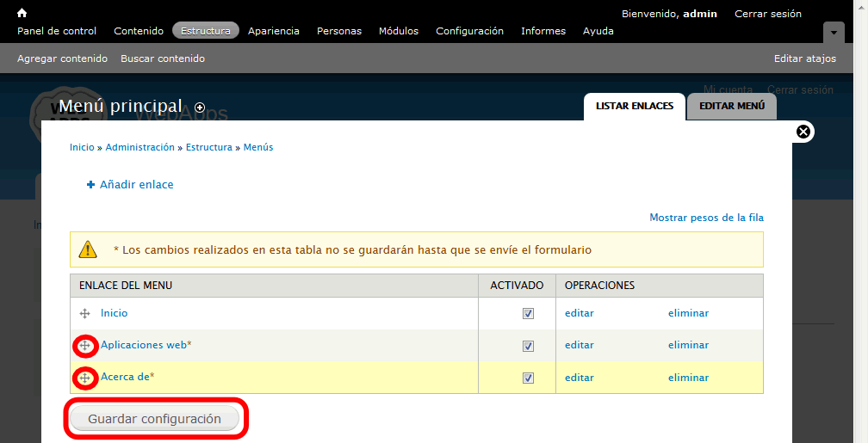Click editar for Inicio
The width and height of the screenshot is (868, 443).
tap(579, 313)
